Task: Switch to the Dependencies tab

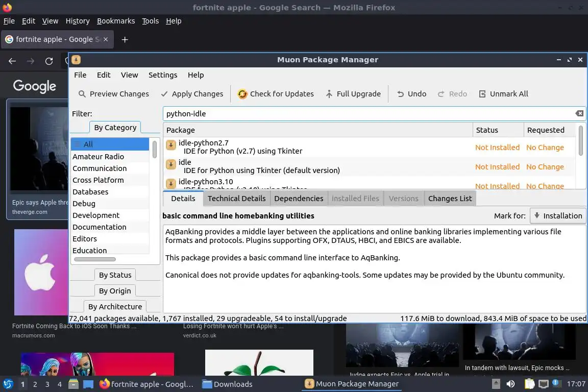Action: click(299, 199)
